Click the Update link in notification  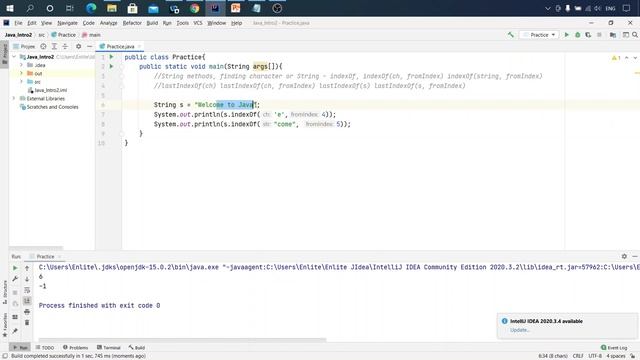(520, 330)
